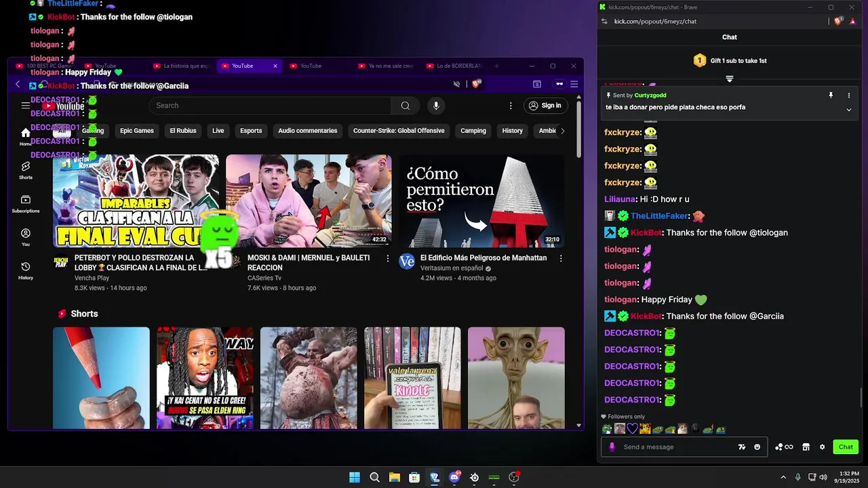
Task: Switch to Lo de BORDERLANDS tab
Action: [454, 66]
